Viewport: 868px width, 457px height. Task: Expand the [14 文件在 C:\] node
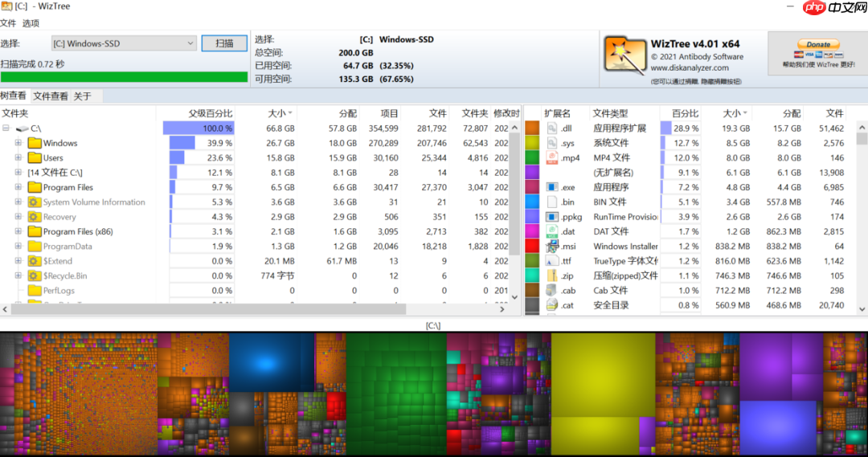pos(18,172)
